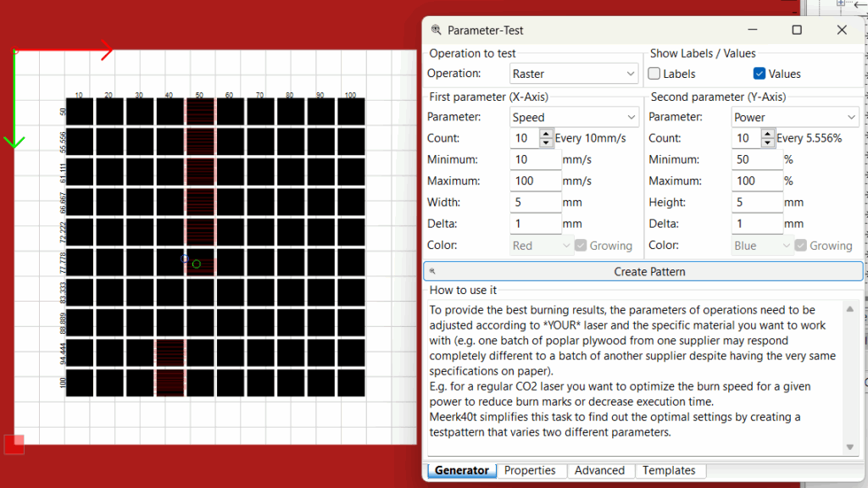The height and width of the screenshot is (488, 868).
Task: Decrease Y-axis Count with the spinner down arrow
Action: pyautogui.click(x=768, y=142)
